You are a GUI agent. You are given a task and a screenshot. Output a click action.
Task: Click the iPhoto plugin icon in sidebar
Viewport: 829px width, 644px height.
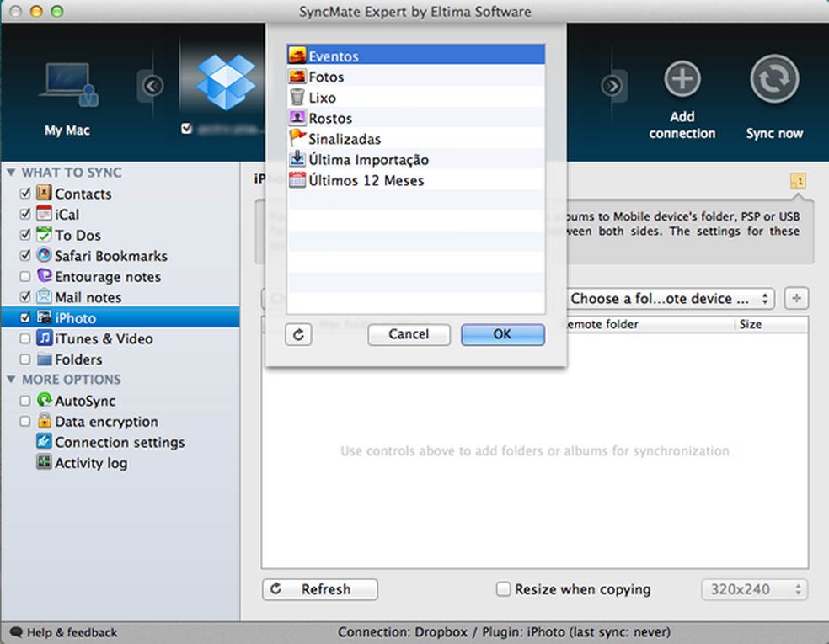click(x=44, y=317)
